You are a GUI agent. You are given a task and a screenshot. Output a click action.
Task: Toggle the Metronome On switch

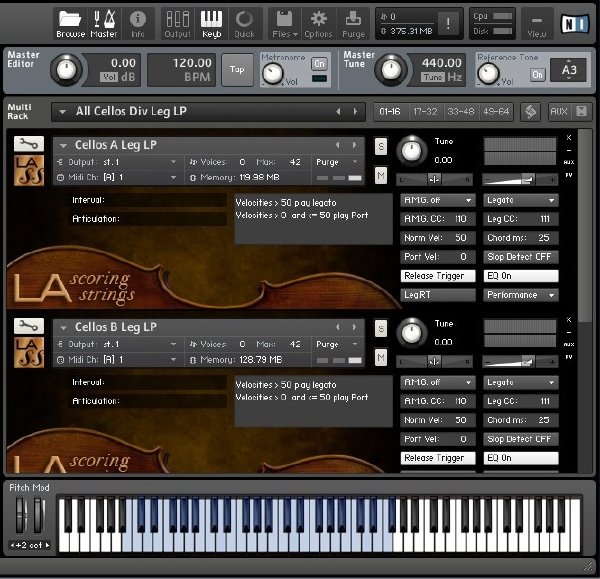coord(319,64)
